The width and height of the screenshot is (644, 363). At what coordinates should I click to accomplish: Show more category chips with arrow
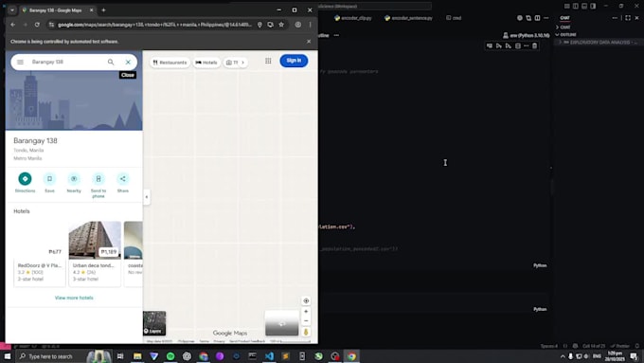[x=242, y=63]
